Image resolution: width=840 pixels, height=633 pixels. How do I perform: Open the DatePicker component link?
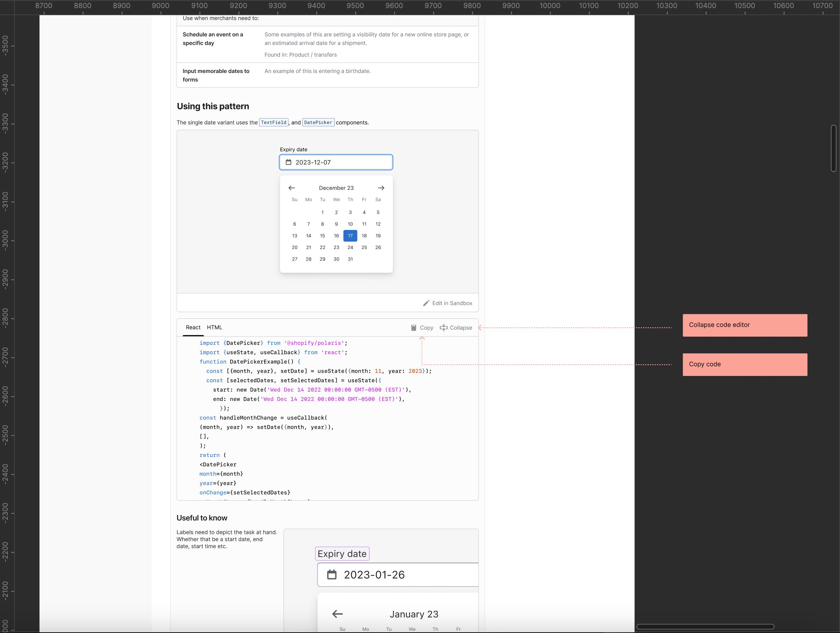[x=318, y=122]
